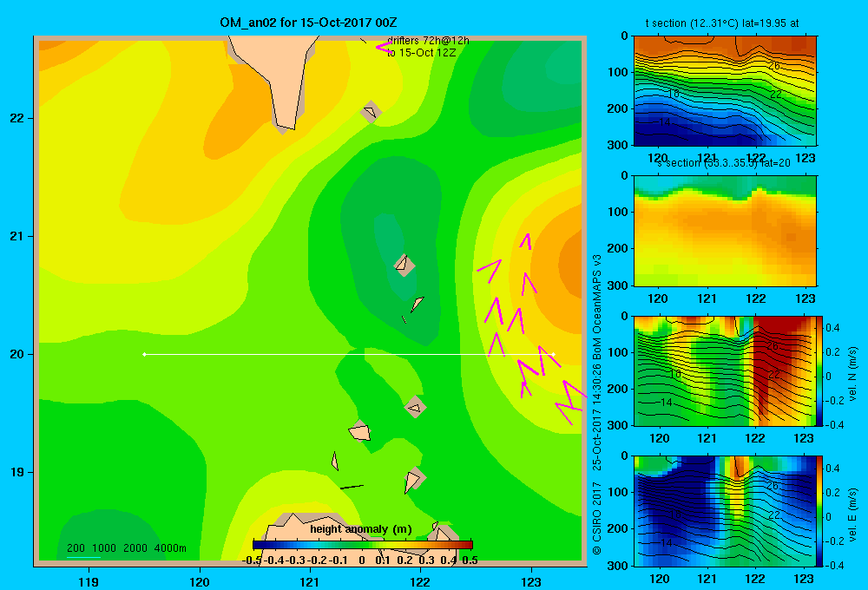Screen dimensions: 868x590
Task: Click the vertical CSIRO BoM OceanMAPS v3 credit text
Action: click(x=597, y=404)
